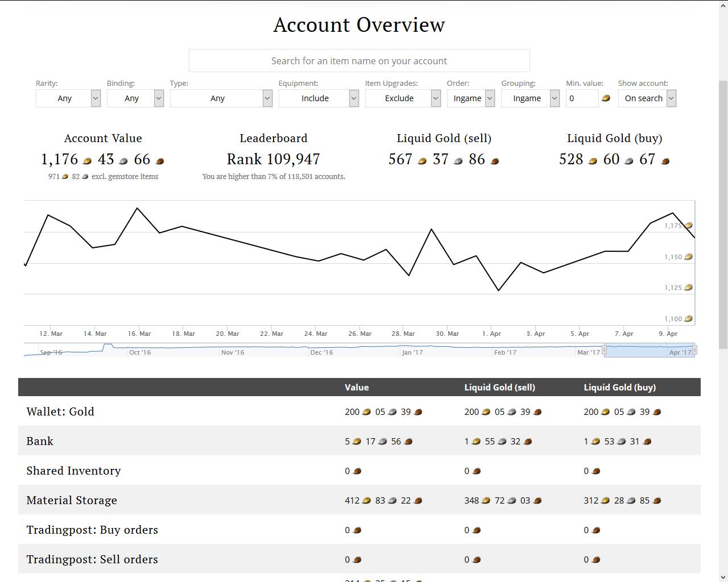The height and width of the screenshot is (582, 728).
Task: Open the Binding dropdown
Action: [135, 98]
